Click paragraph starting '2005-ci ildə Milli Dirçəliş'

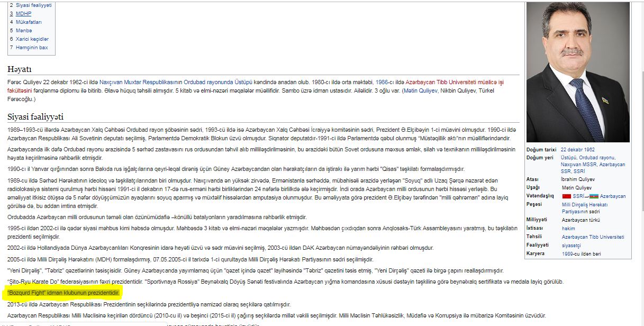190,259
